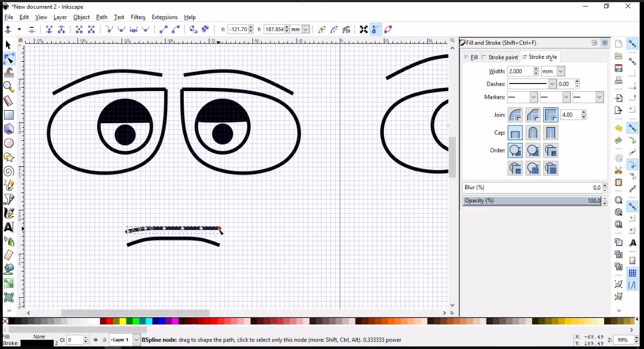The height and width of the screenshot is (349, 644).
Task: Select the miter join style
Action: 550,115
